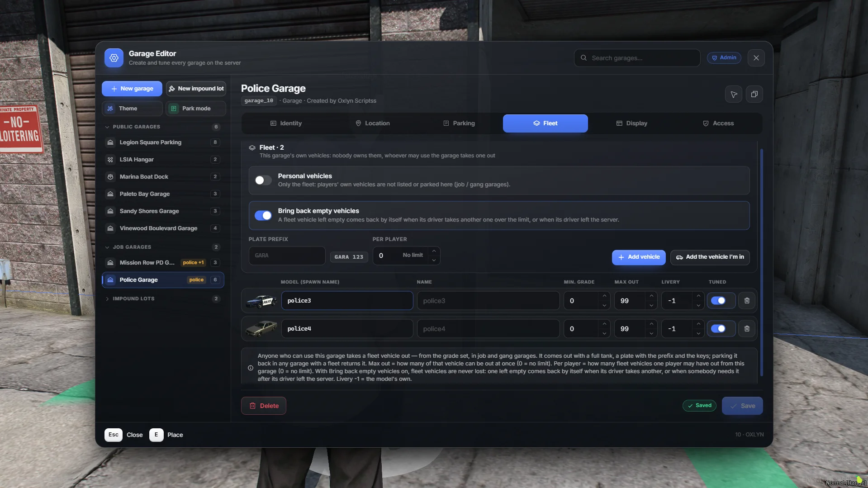Click the Add vehicle button
This screenshot has height=488, width=868.
(x=639, y=257)
